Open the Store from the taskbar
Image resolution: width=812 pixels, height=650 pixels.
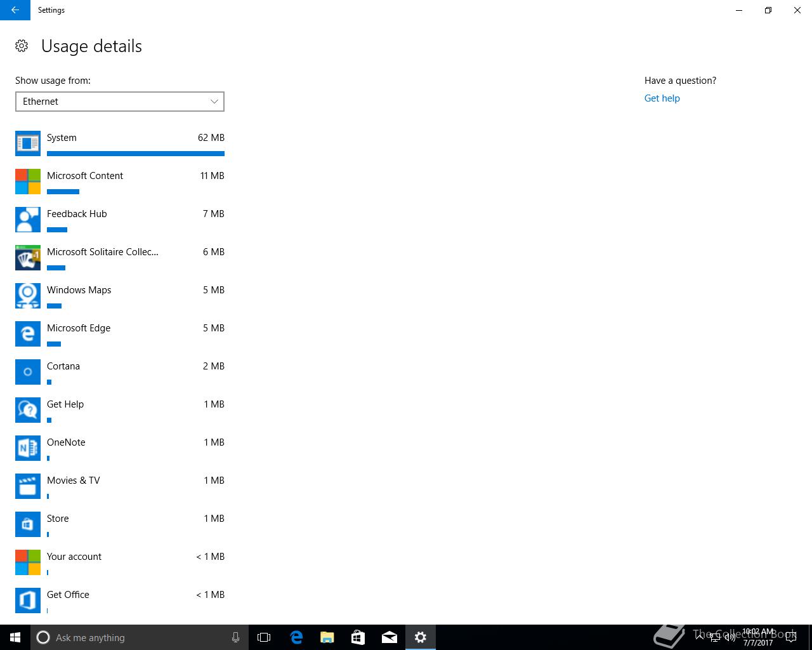[x=358, y=637]
